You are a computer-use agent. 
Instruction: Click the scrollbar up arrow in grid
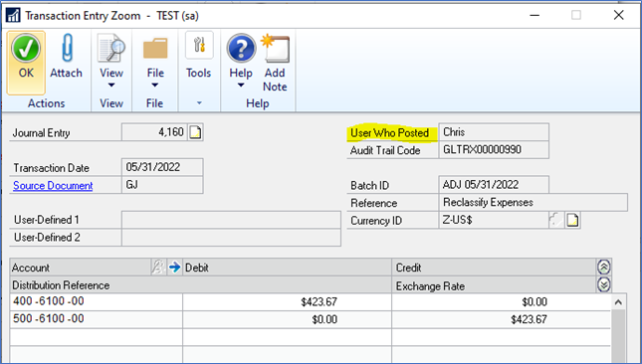click(x=618, y=302)
